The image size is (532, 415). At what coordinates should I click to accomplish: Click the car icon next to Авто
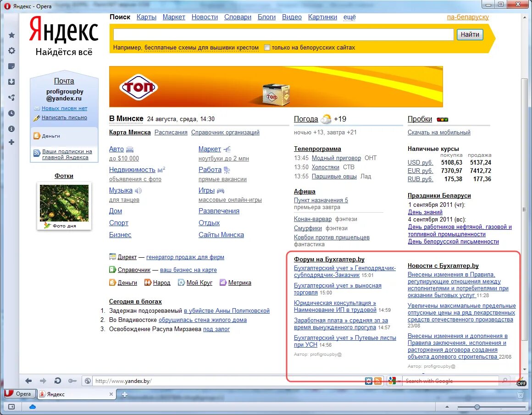pos(130,149)
